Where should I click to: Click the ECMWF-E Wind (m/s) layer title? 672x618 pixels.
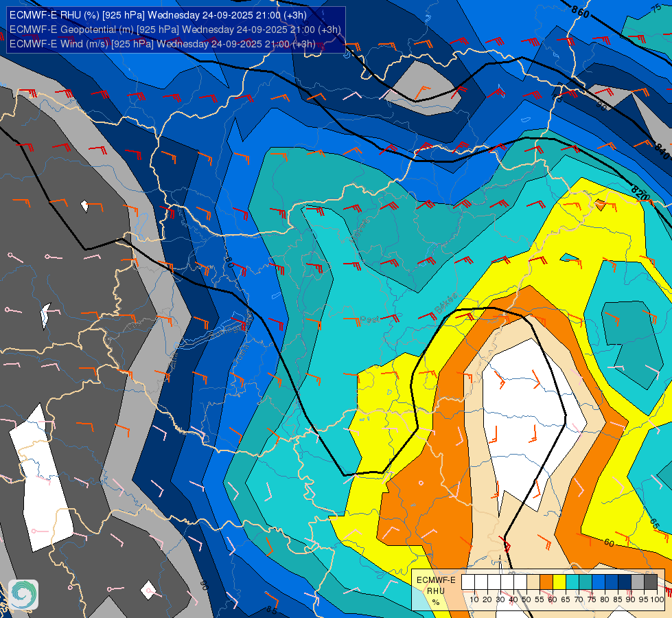[x=163, y=44]
